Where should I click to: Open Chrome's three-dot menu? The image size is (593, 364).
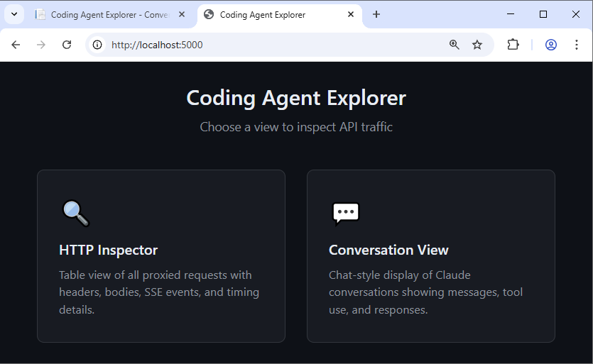point(577,45)
